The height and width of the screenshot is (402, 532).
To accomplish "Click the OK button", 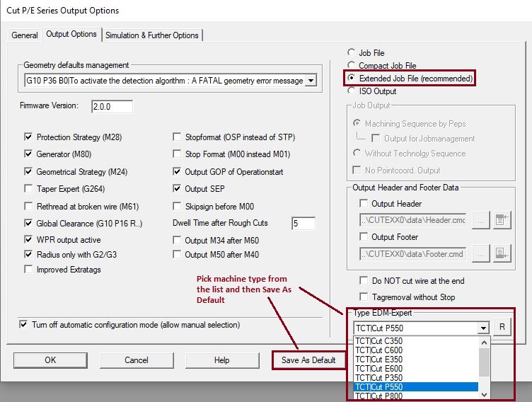I will click(50, 360).
